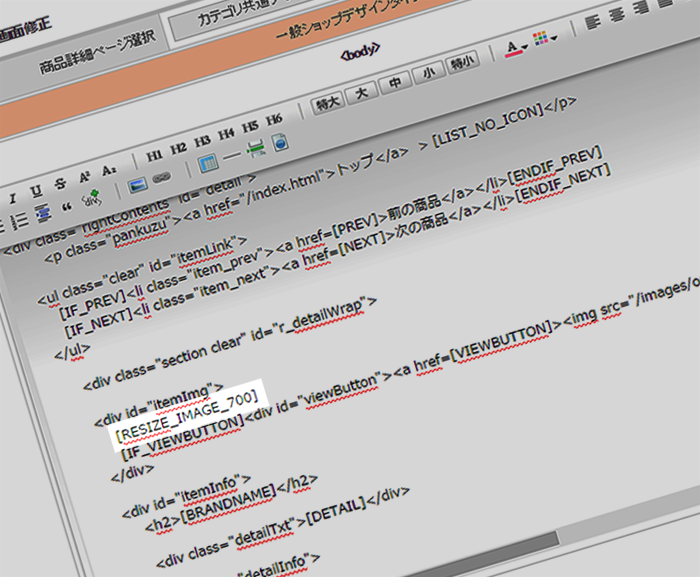Insert a horizontal rule line
Viewport: 700px width, 577px height.
232,156
